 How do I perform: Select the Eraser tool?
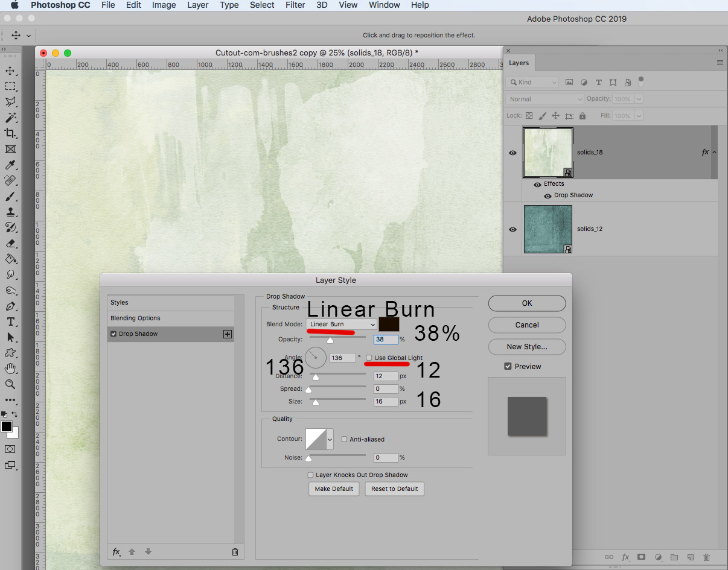(x=10, y=244)
